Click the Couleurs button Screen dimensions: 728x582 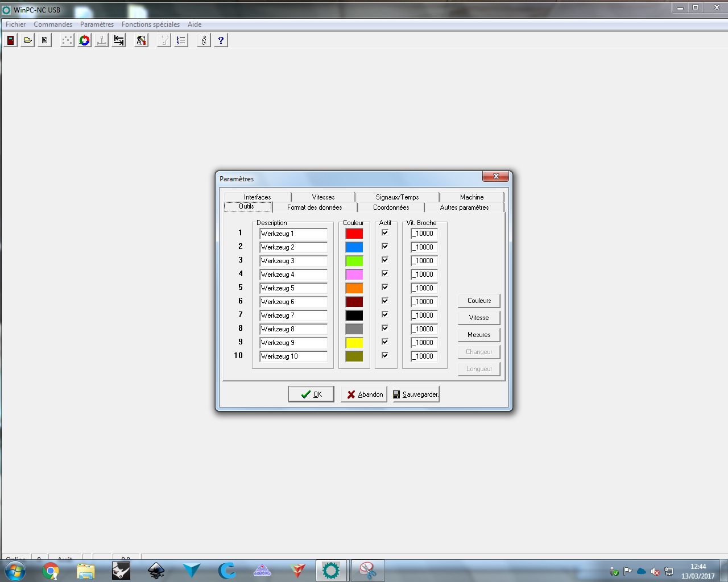(479, 301)
